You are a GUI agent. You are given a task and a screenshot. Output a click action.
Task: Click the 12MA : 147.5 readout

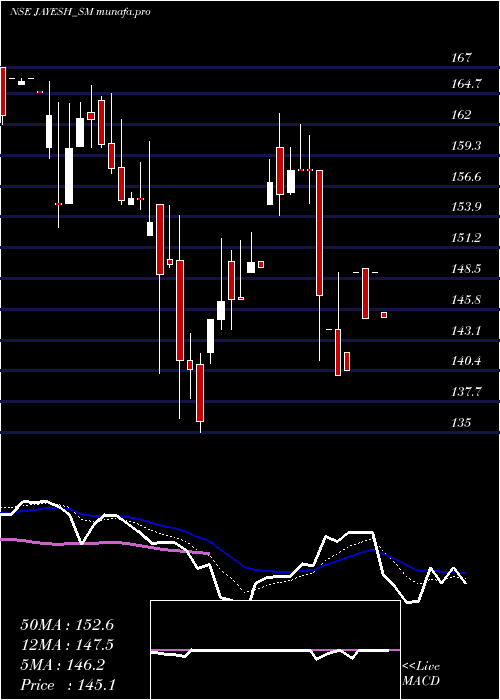tap(67, 645)
